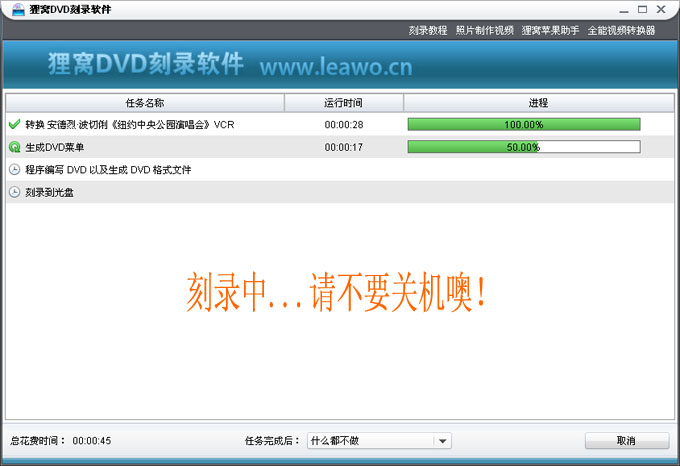This screenshot has height=466, width=680.
Task: Select the 生成DVD菜单 task text
Action: [55, 147]
